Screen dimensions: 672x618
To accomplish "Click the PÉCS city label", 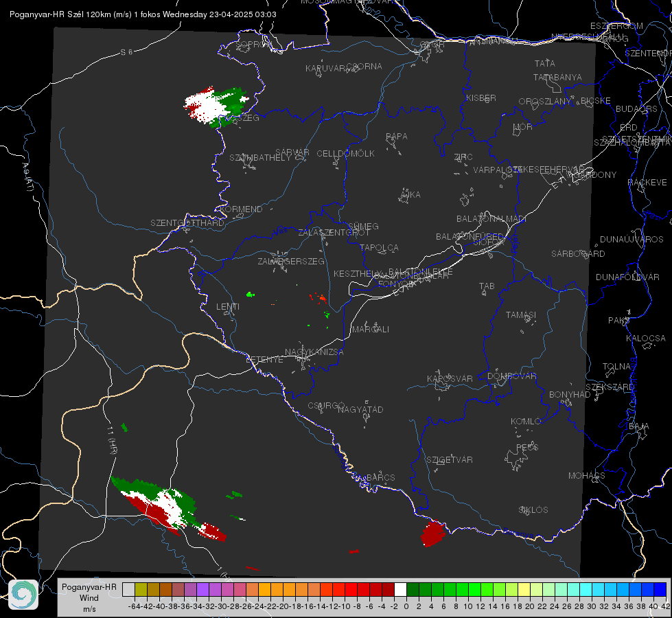I will click(527, 447).
